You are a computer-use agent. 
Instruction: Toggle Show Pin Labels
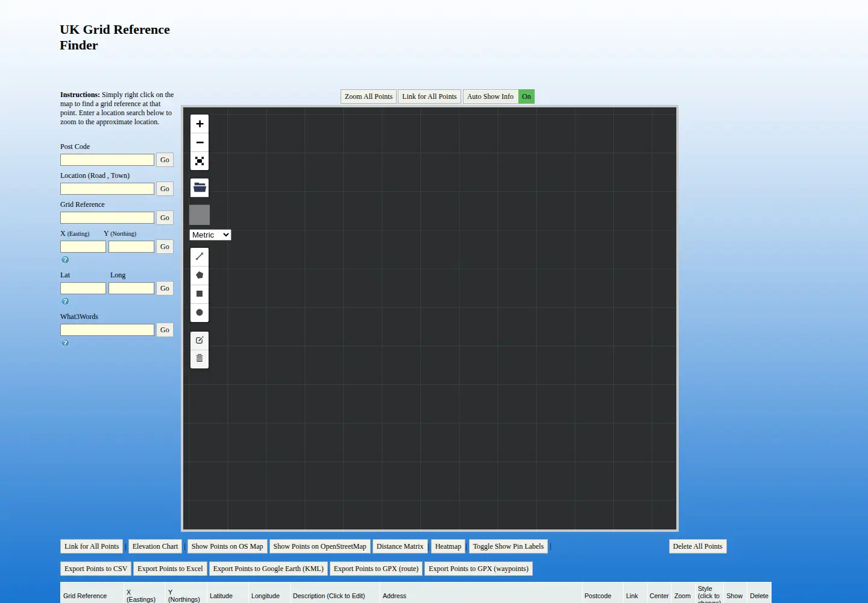click(x=508, y=546)
